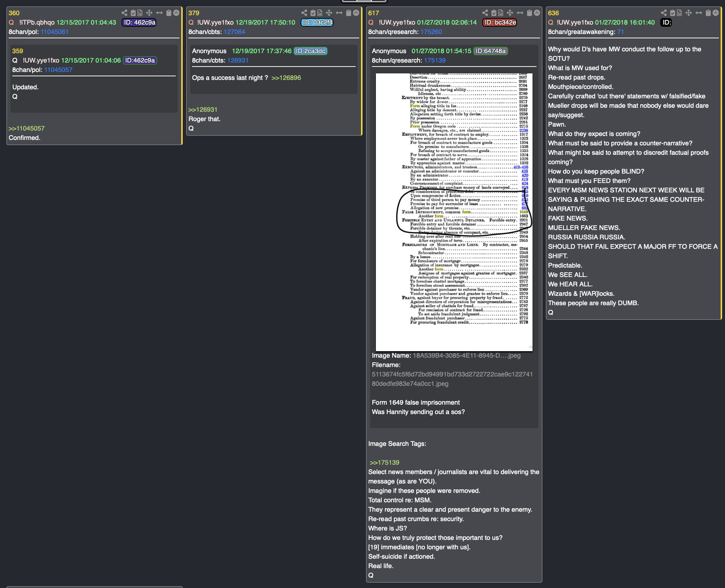Click the black ID: badge on post 636
Screen dimensions: 725x588
pyautogui.click(x=666, y=22)
